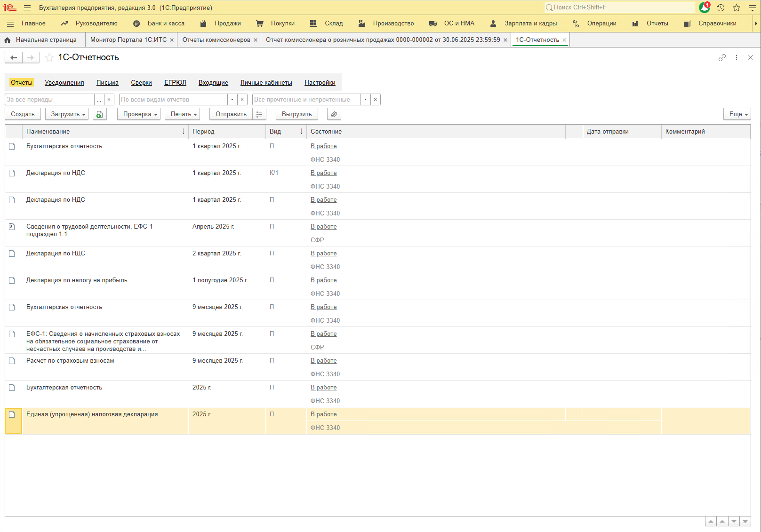
Task: Click the attached files paperclip icon
Action: click(334, 114)
